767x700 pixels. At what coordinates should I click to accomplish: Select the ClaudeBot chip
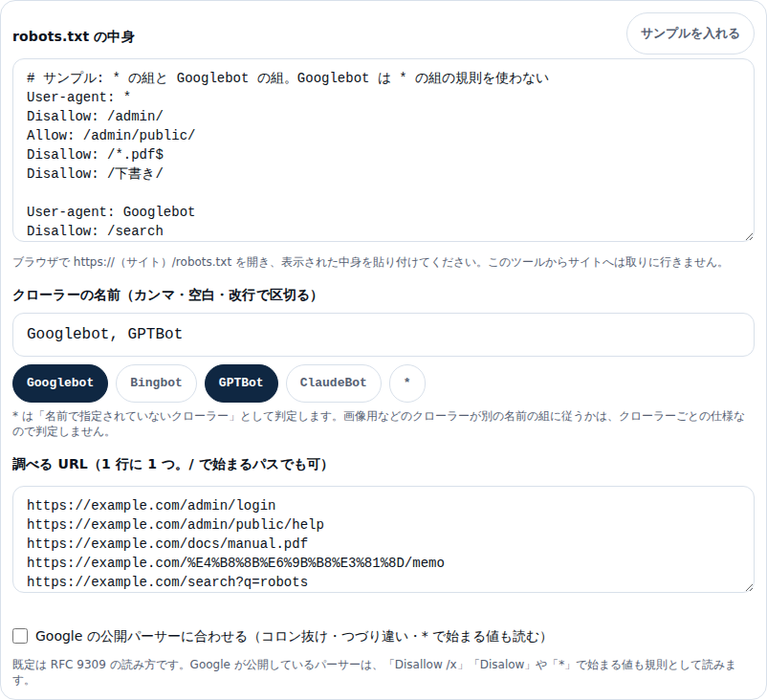point(333,383)
